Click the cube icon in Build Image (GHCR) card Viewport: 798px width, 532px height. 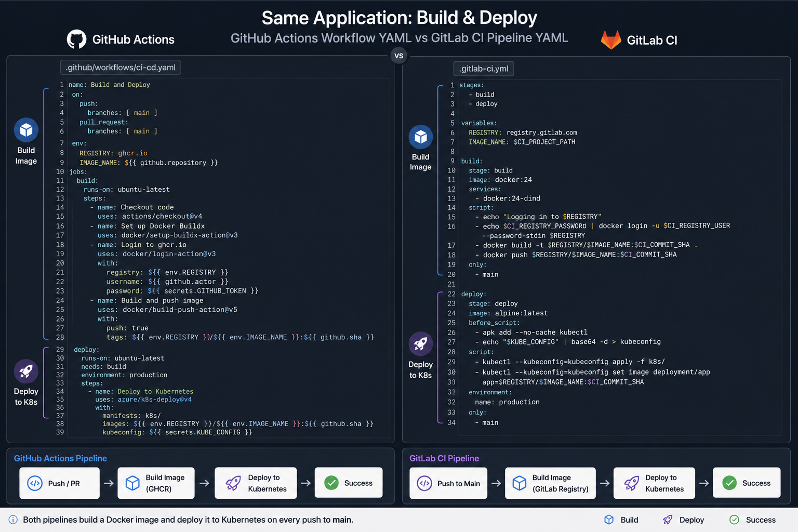132,483
